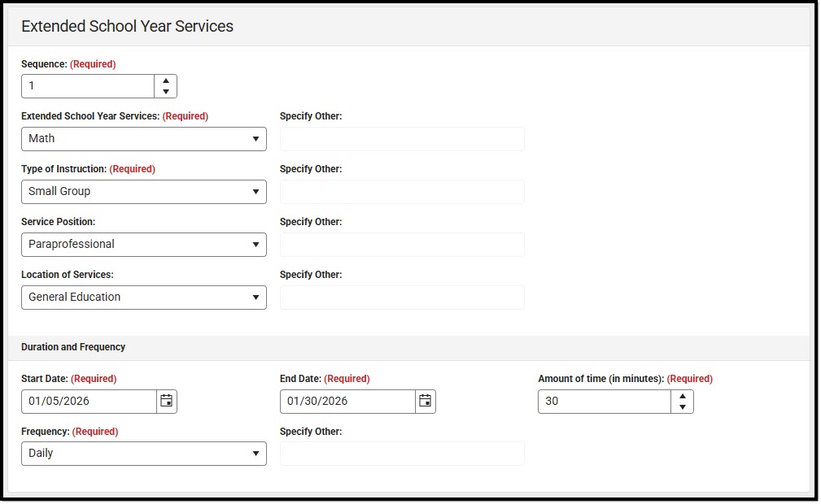
Task: Increment the Sequence value with the up arrow
Action: point(165,80)
